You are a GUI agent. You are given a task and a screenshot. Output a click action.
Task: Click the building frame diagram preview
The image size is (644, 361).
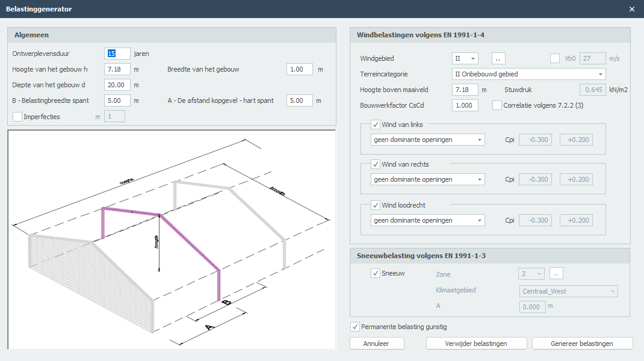[172, 239]
